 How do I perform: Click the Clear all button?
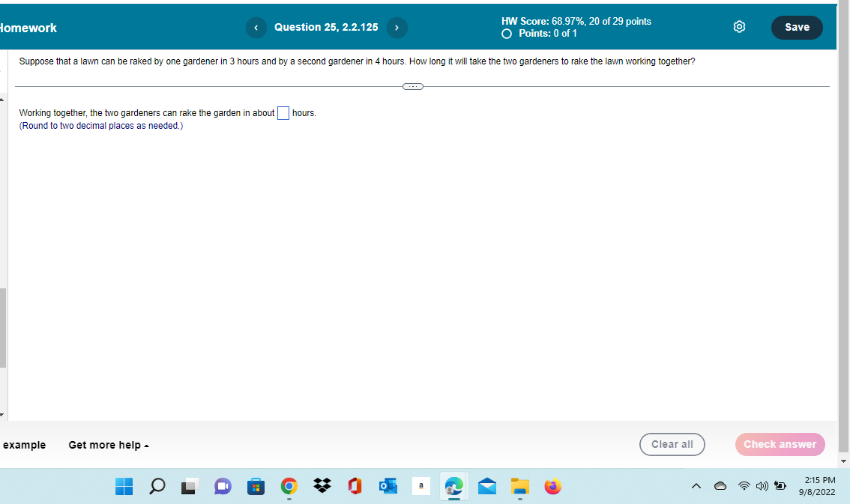tap(672, 444)
